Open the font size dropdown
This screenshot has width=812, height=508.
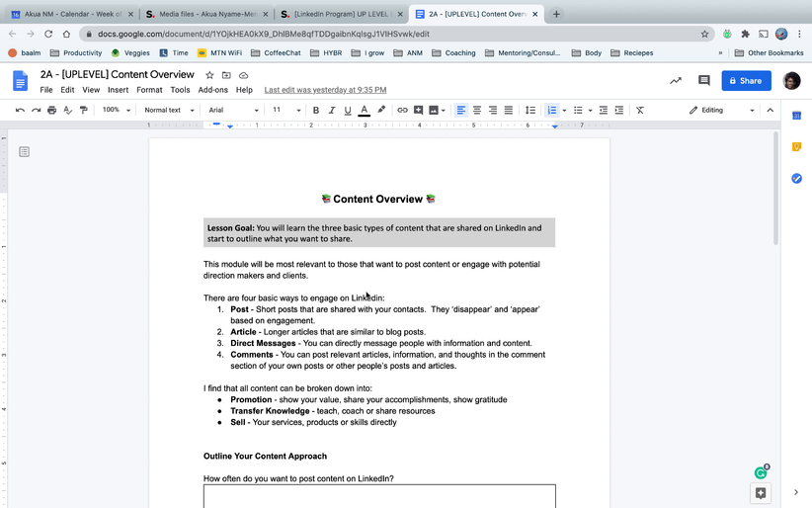[x=286, y=110]
